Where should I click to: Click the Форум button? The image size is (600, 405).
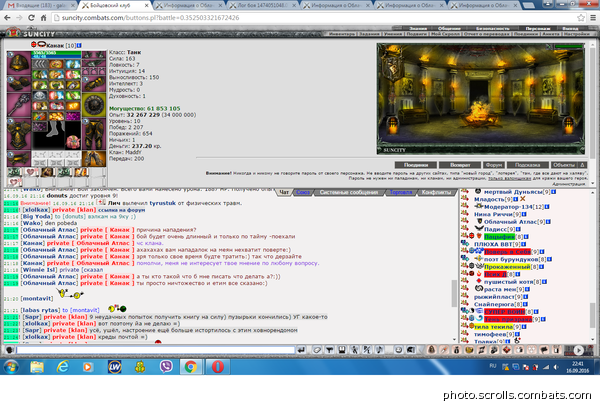494,165
